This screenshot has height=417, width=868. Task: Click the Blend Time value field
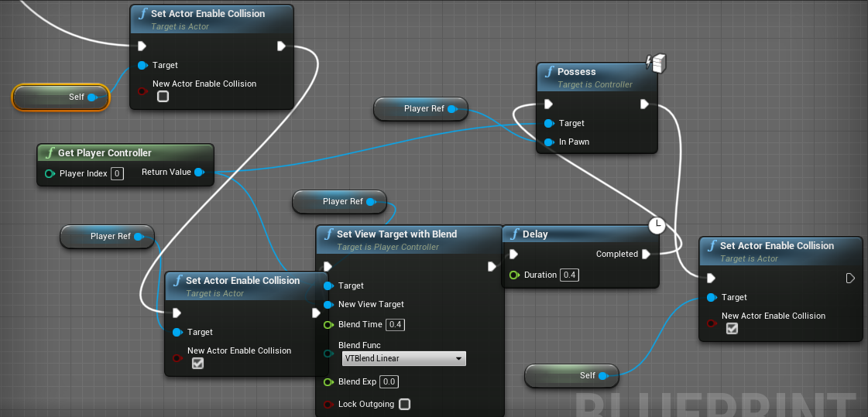click(x=395, y=325)
